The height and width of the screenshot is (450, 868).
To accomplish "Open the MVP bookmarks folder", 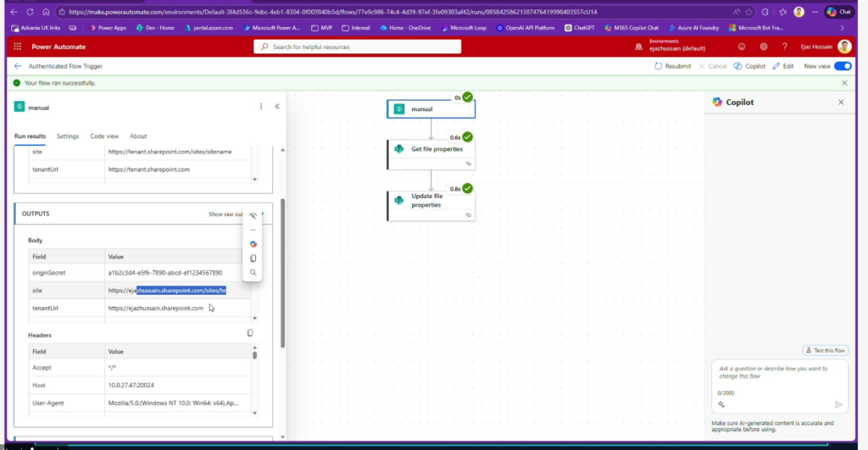I will [322, 28].
